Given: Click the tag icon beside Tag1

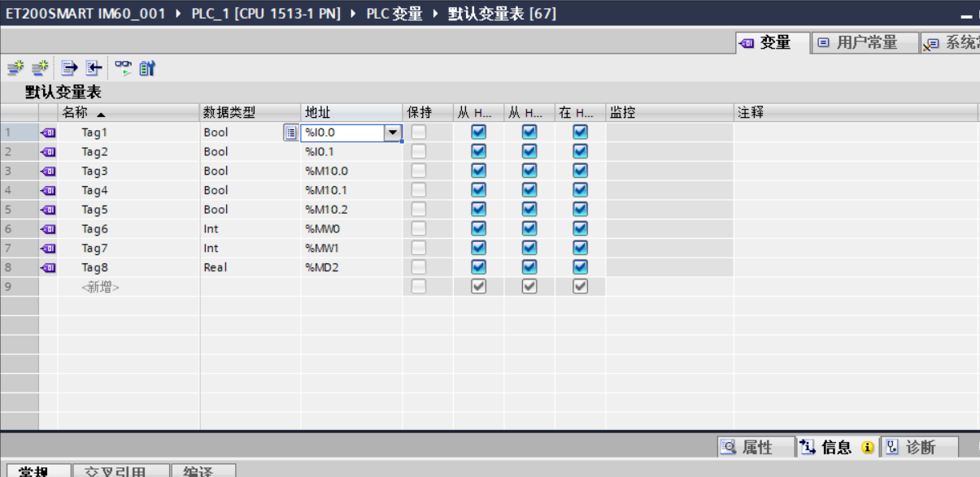Looking at the screenshot, I should pos(48,132).
